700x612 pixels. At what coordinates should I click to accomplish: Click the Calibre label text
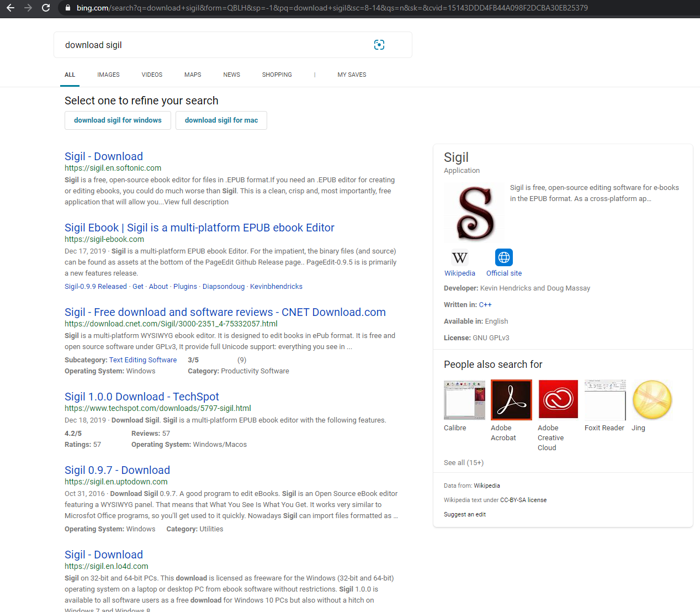click(455, 428)
